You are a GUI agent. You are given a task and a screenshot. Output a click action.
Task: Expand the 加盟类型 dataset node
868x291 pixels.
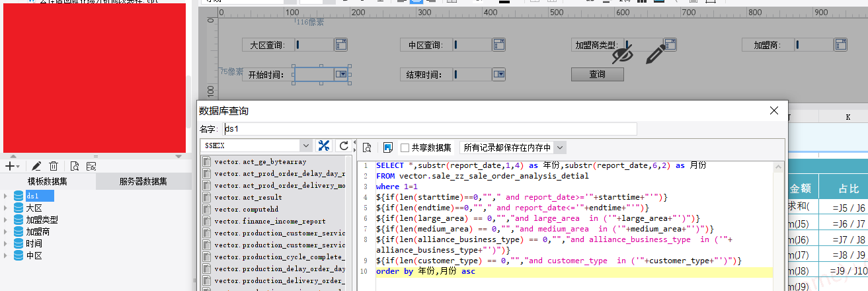(6, 220)
